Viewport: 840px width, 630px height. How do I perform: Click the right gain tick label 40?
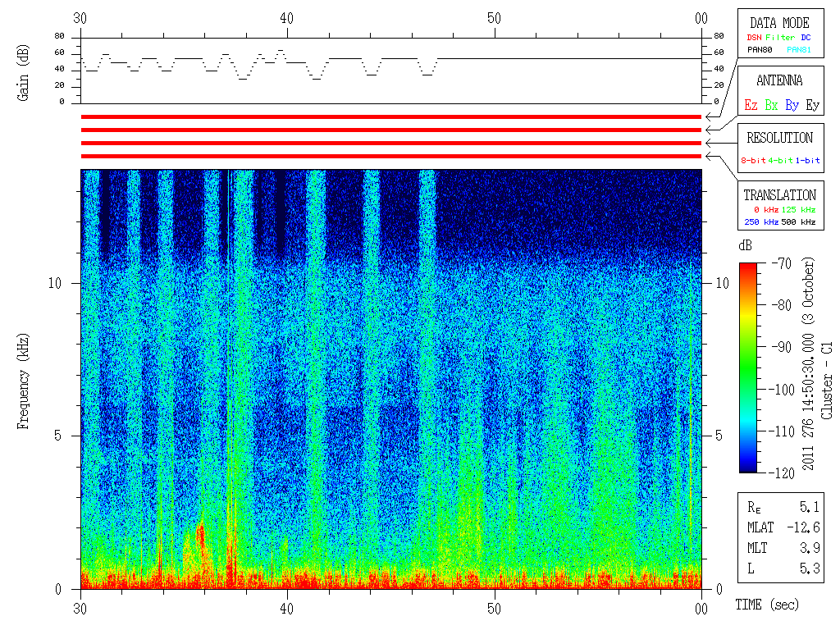pyautogui.click(x=719, y=69)
